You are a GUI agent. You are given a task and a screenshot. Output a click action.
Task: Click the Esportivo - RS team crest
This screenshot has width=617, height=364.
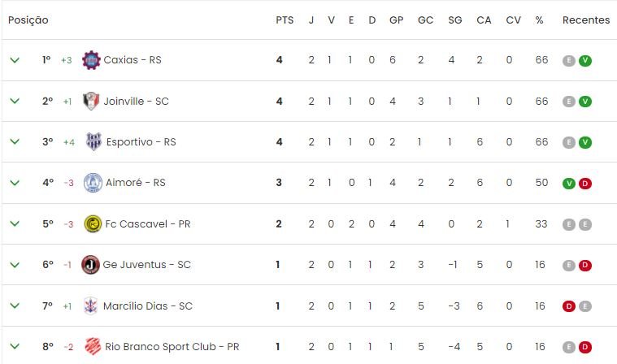point(93,141)
